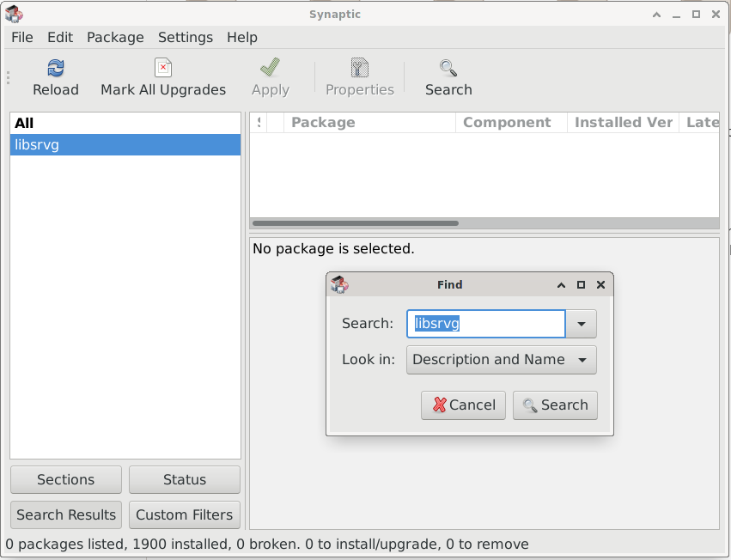Sort by Installed Version column header

624,123
